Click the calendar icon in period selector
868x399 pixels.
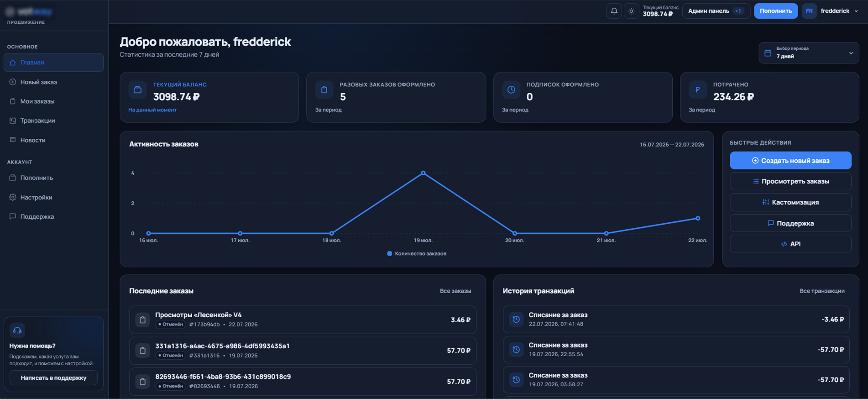[x=768, y=53]
